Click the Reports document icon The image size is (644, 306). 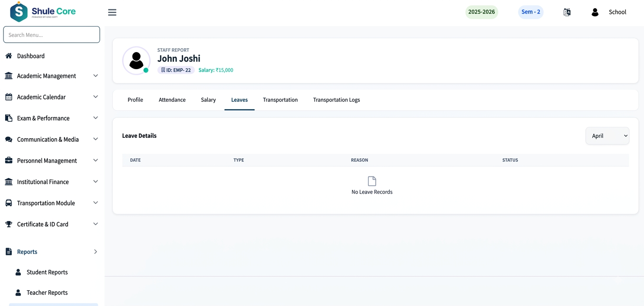tap(9, 252)
